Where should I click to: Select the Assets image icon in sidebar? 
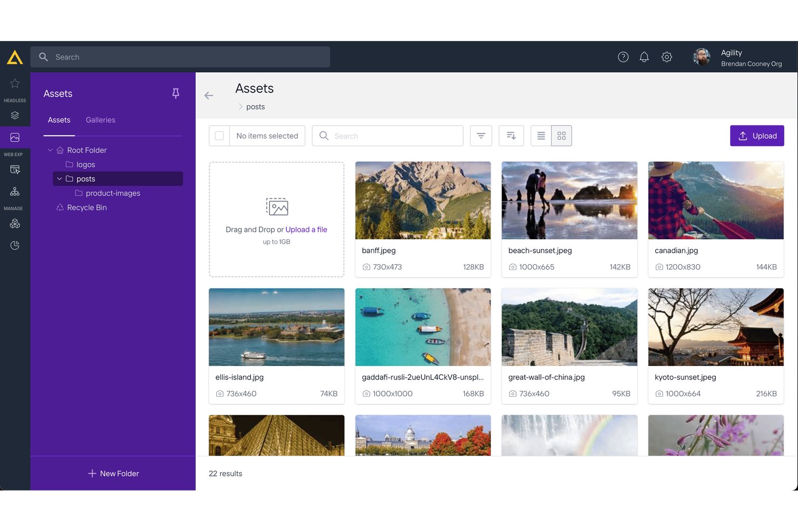(x=15, y=137)
